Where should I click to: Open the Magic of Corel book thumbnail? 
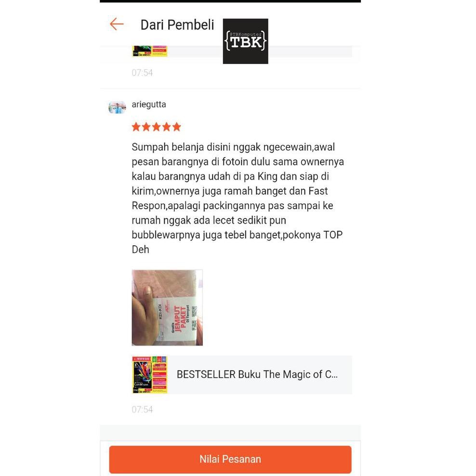click(150, 375)
